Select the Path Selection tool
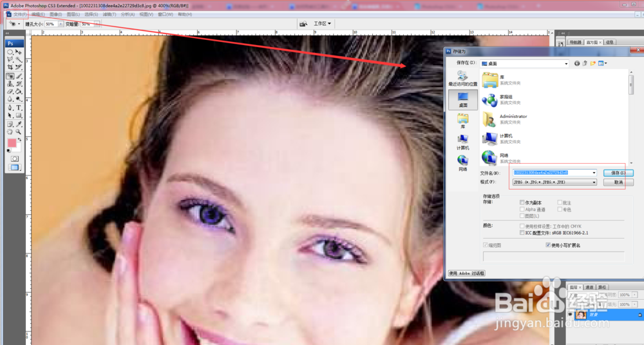This screenshot has width=644, height=345. [x=10, y=115]
